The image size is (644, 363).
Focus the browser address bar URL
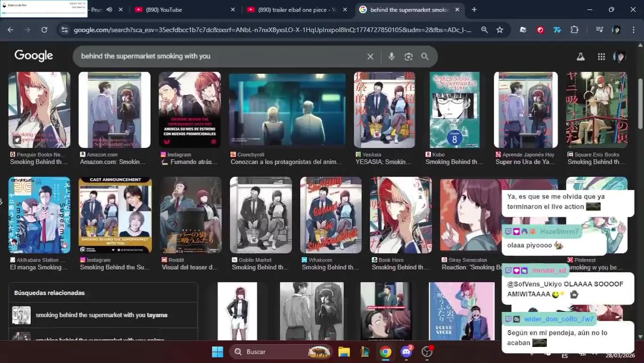272,30
